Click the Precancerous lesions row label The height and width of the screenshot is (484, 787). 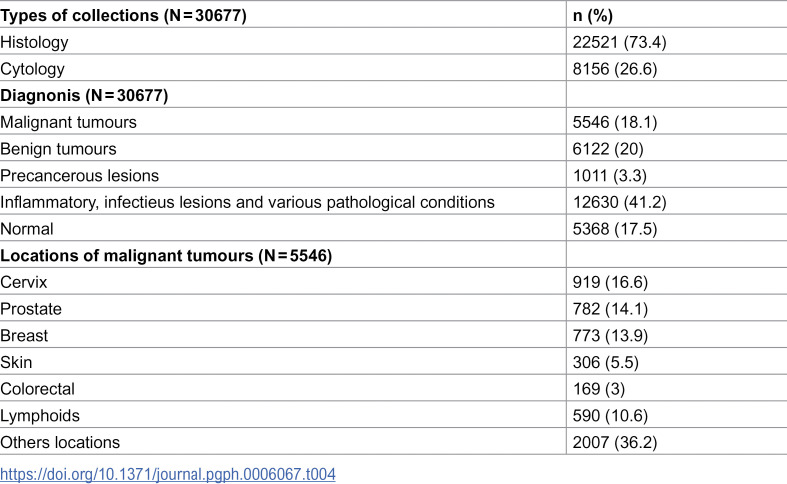tap(79, 176)
